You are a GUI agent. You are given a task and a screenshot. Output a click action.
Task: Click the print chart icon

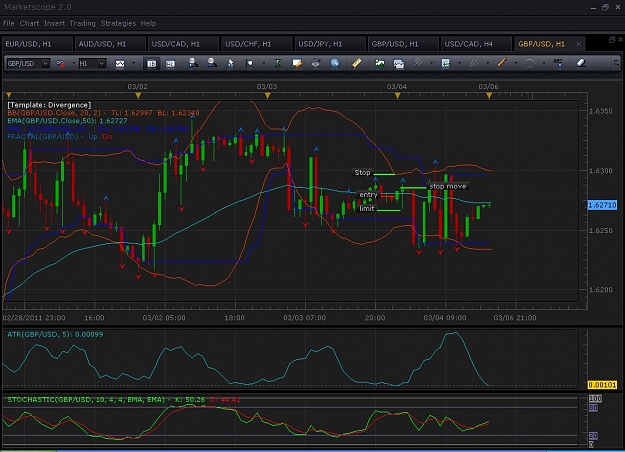click(398, 63)
